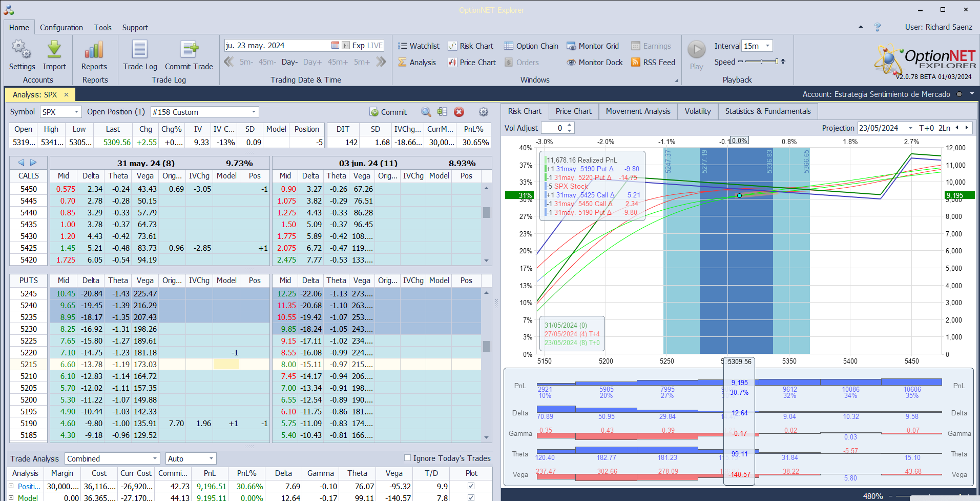
Task: Open the Interval 15m dropdown
Action: tap(767, 46)
